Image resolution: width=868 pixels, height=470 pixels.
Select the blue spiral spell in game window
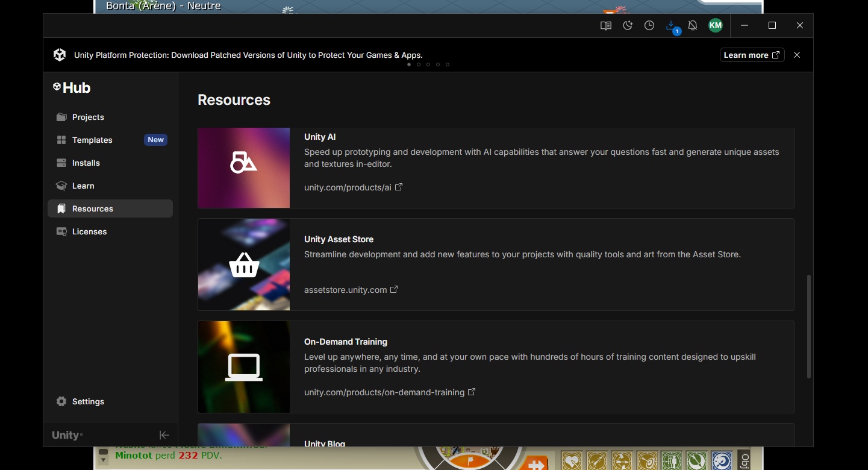pyautogui.click(x=722, y=461)
